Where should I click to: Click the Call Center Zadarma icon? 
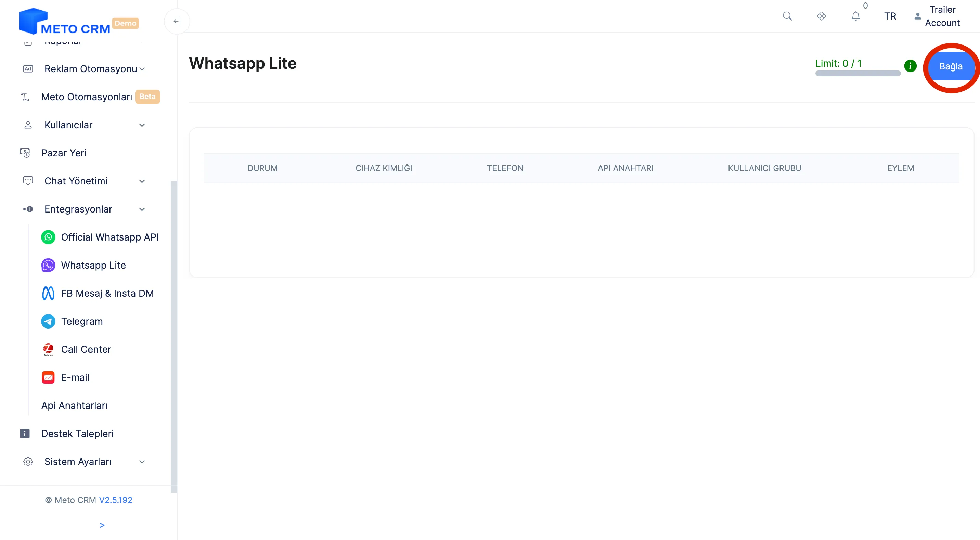pos(48,349)
